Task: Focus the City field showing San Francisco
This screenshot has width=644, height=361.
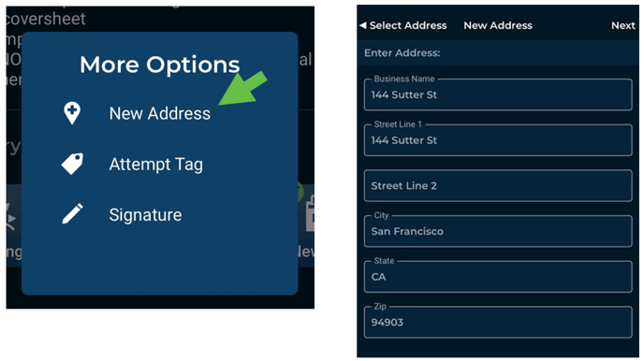Action: (x=498, y=231)
